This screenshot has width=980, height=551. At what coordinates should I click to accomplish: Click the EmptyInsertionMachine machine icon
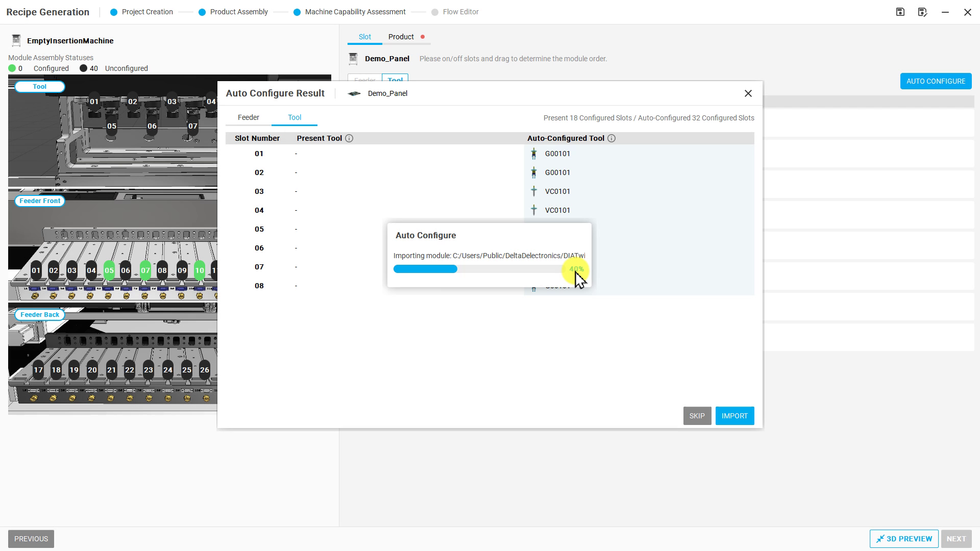pyautogui.click(x=16, y=40)
